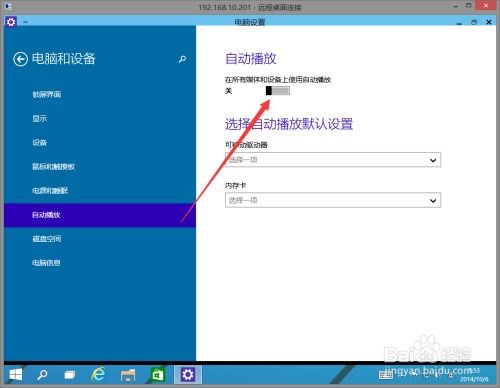The width and height of the screenshot is (500, 388).
Task: Open 磁盘空间 settings page
Action: click(x=47, y=239)
